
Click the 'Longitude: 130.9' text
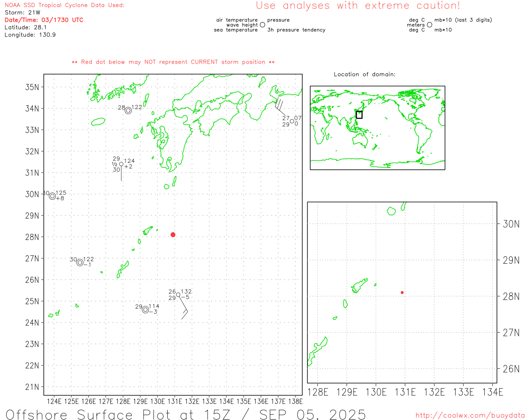click(30, 35)
